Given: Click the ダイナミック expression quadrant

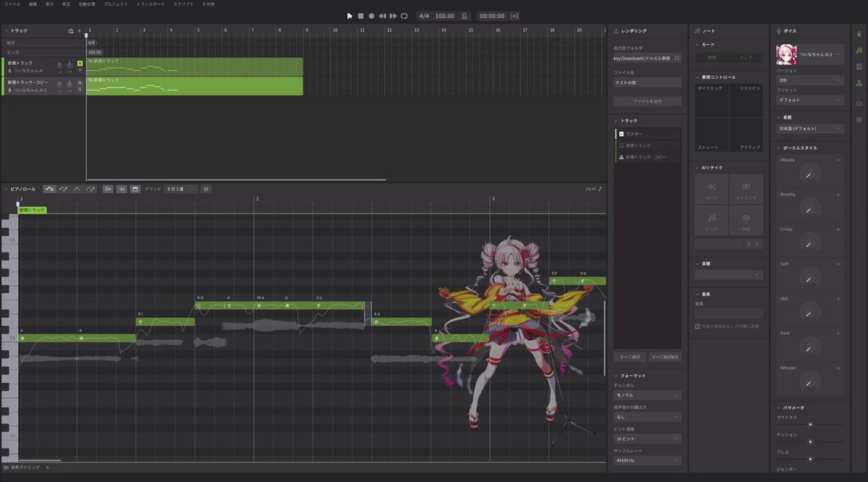Looking at the screenshot, I should 712,101.
